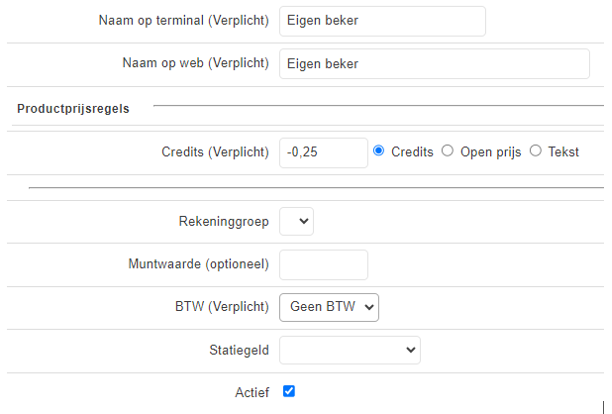Select the Credits radio button
Screen dimensions: 612x414
click(379, 151)
